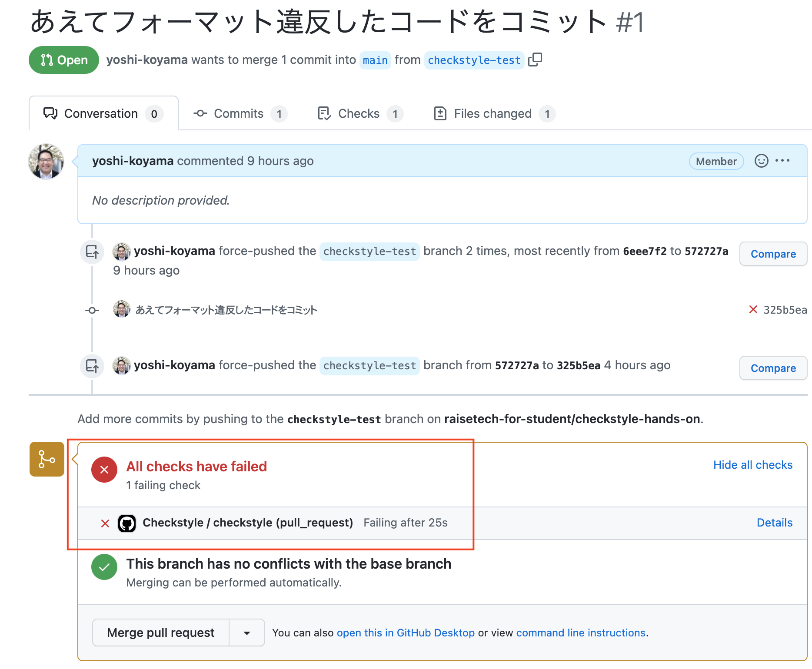Viewport: 812px width, 669px height.
Task: Open Details for the failing Checkstyle check
Action: (775, 523)
